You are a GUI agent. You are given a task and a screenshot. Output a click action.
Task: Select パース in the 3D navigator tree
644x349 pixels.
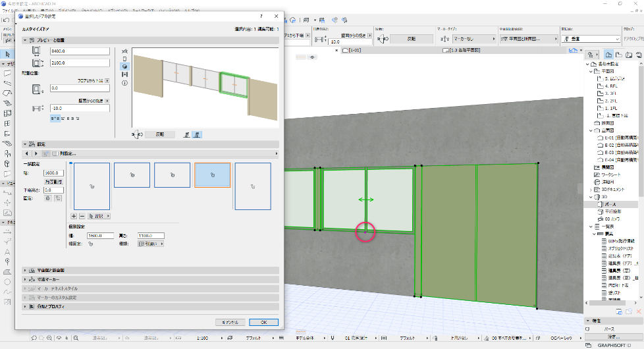point(610,205)
